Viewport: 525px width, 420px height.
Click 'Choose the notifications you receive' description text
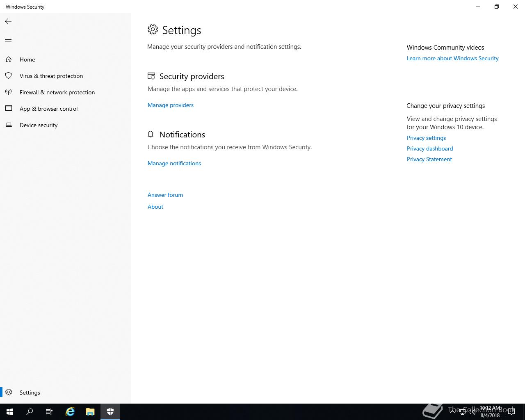click(x=230, y=147)
